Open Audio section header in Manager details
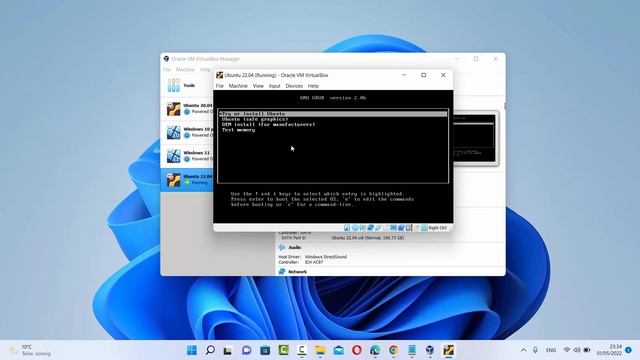Screen dimensions: 640x360 [295, 247]
